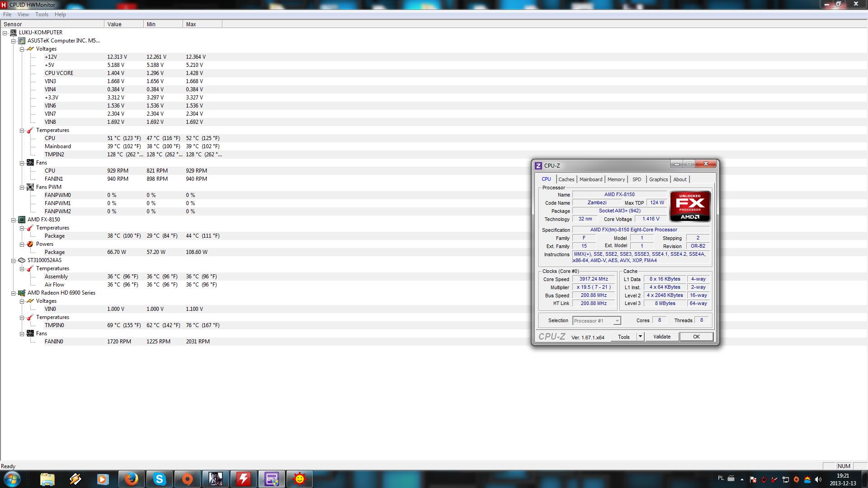Click the Voltages lightning icon under ASUSTeK
The height and width of the screenshot is (488, 868).
30,49
